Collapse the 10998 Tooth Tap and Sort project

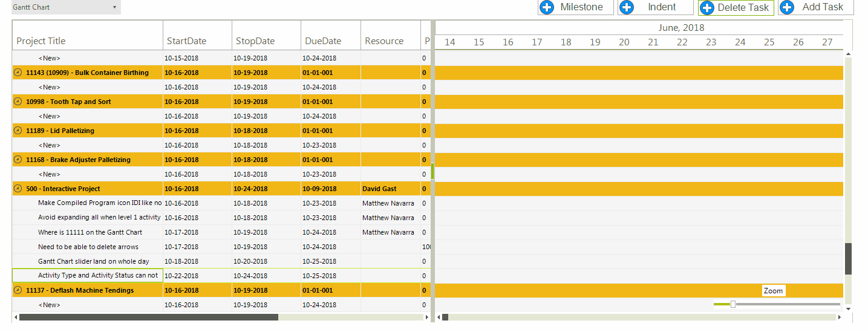(x=18, y=102)
